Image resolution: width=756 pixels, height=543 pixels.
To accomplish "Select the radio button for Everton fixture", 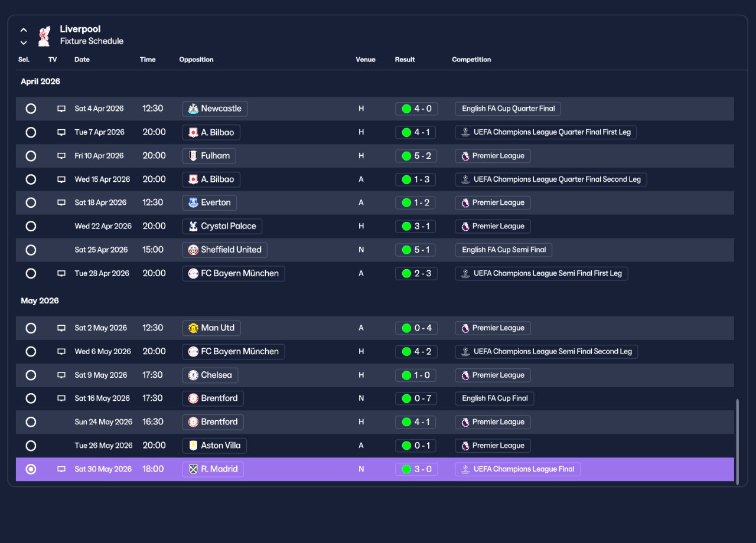I will (31, 202).
